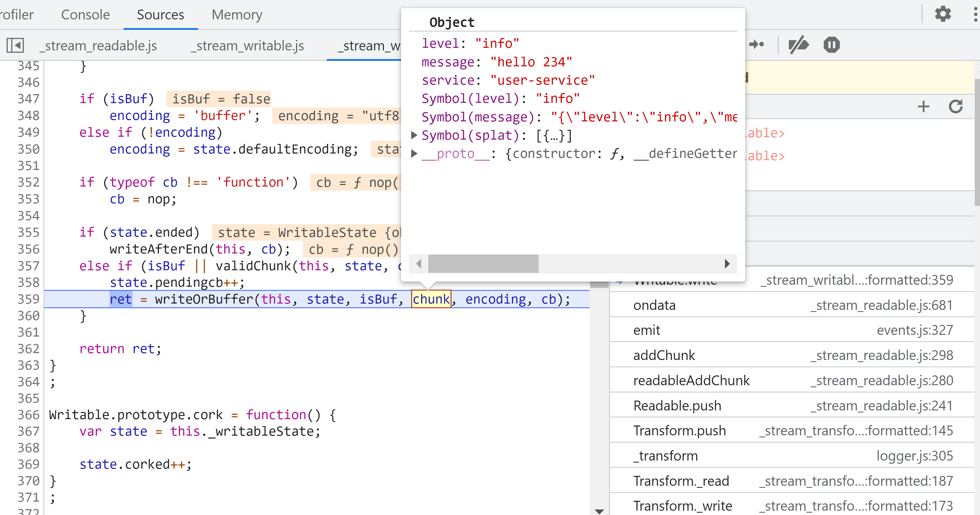980x515 pixels.
Task: Open DevTools settings gear
Action: pos(943,14)
